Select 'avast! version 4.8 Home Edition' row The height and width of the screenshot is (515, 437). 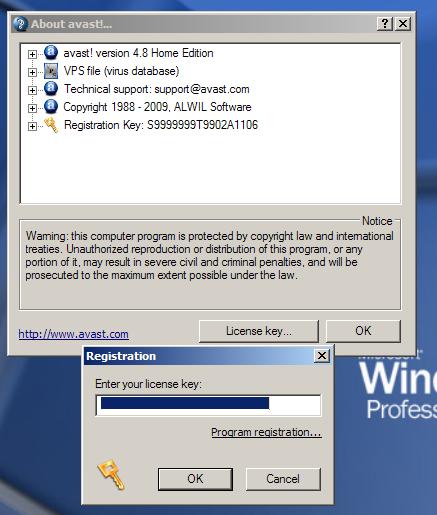point(138,53)
